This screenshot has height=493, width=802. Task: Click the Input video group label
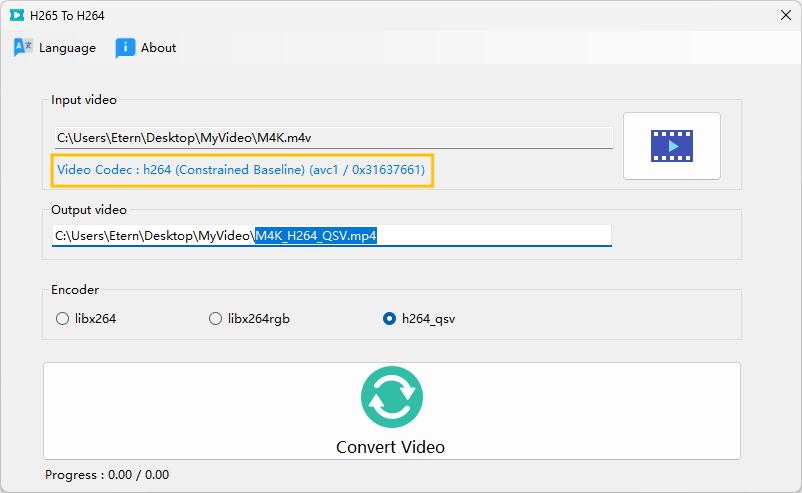click(x=84, y=100)
